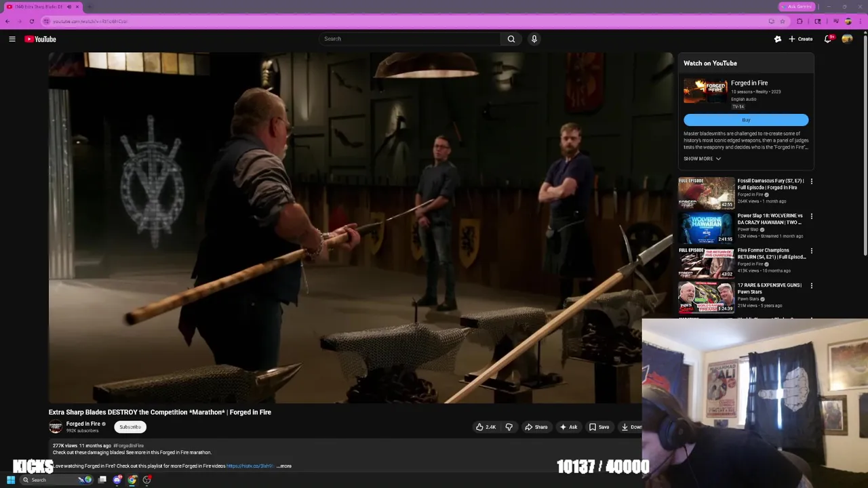Expand description with ...more
Image resolution: width=868 pixels, height=488 pixels.
coord(284,466)
